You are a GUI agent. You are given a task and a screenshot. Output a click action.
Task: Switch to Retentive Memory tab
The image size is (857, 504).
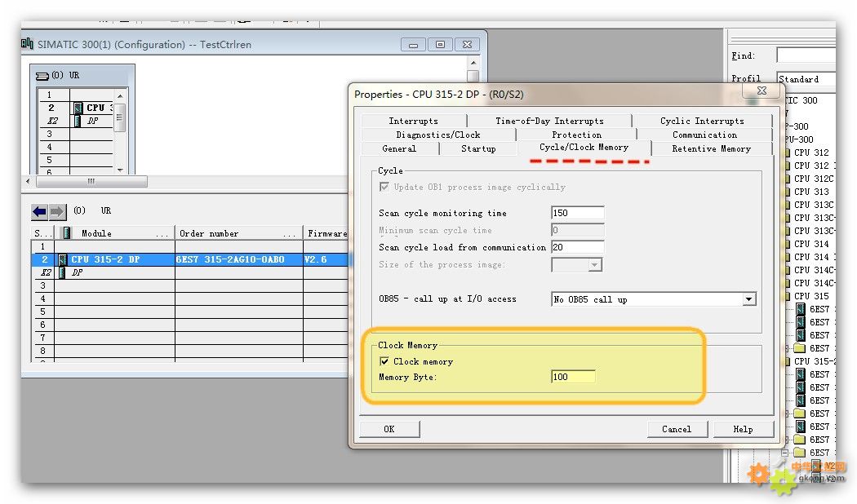click(x=711, y=148)
